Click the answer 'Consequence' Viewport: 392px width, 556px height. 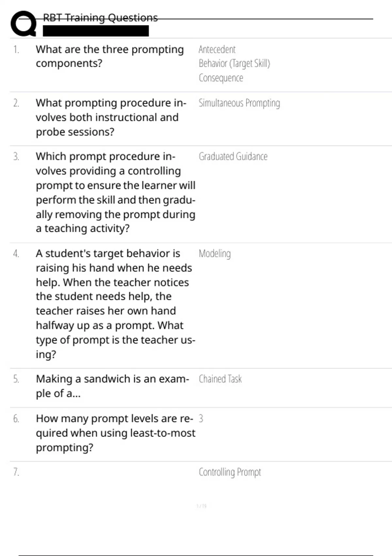click(221, 78)
